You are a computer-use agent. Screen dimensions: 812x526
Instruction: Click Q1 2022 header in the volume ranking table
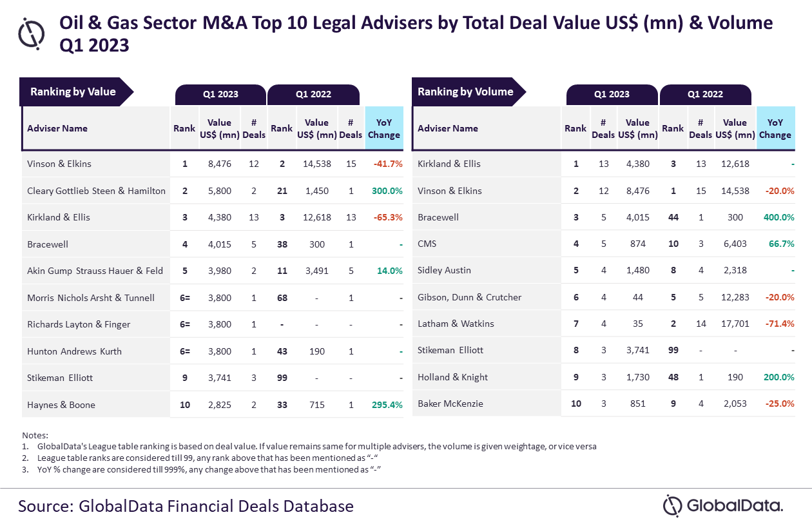point(705,94)
